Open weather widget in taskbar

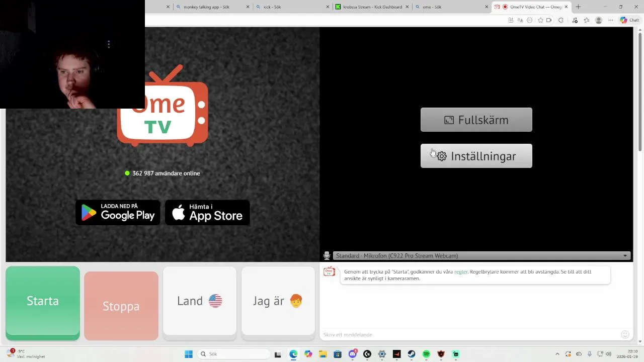coord(26,354)
